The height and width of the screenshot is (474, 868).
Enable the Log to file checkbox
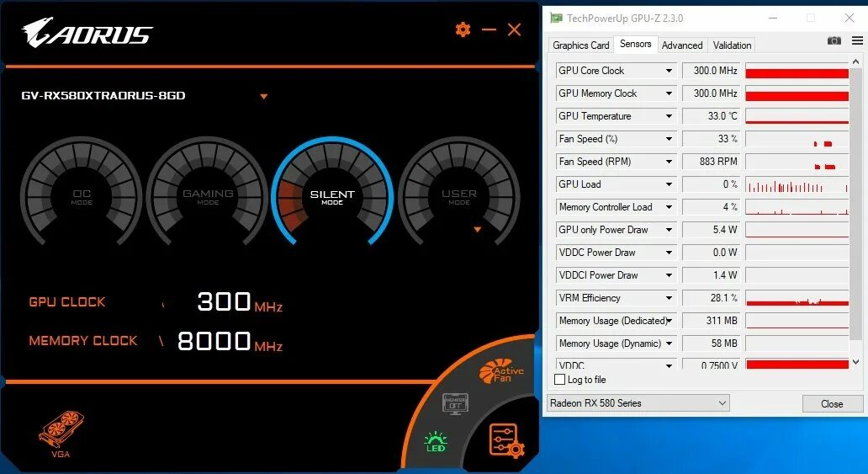coord(559,380)
